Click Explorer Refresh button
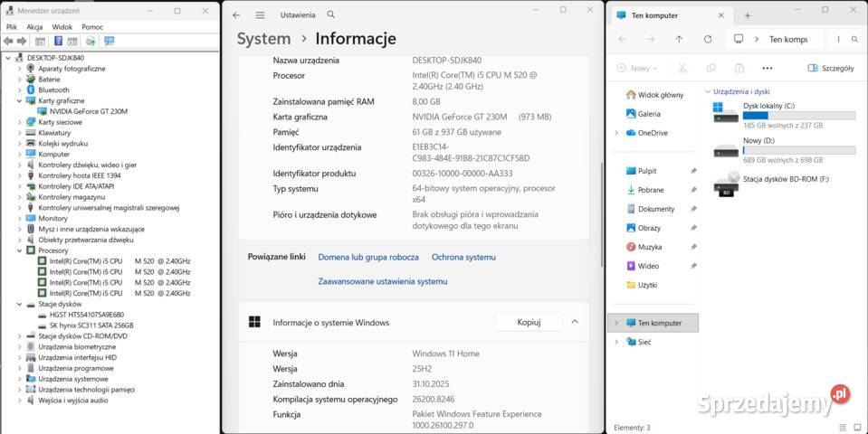The height and width of the screenshot is (434, 868). [708, 39]
